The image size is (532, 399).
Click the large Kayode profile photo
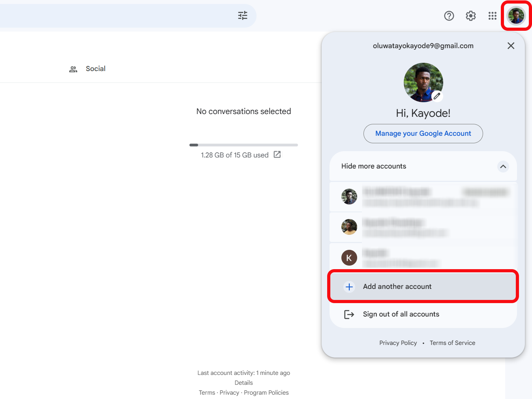click(x=423, y=82)
